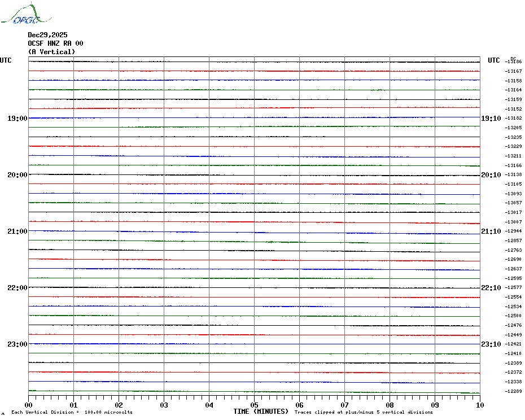Click the '05' minute axis label
The height and width of the screenshot is (420, 525).
[x=255, y=405]
